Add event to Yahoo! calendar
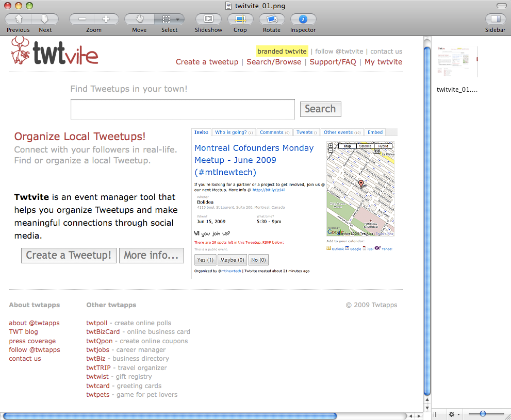 (x=384, y=248)
